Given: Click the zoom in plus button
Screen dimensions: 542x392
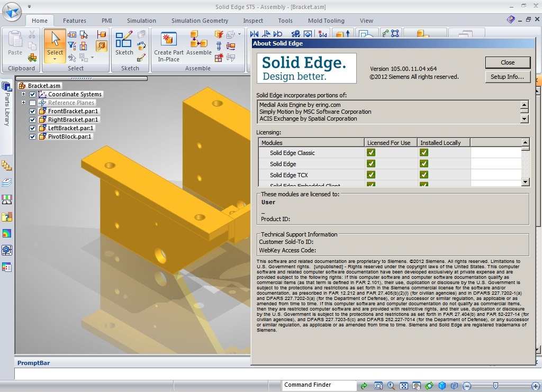Looking at the screenshot, I should pos(536,386).
